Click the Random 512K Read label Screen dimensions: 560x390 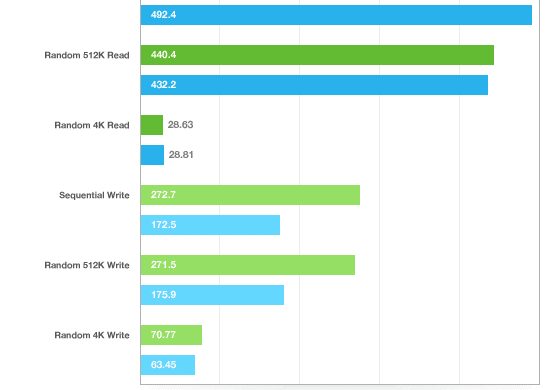[87, 55]
